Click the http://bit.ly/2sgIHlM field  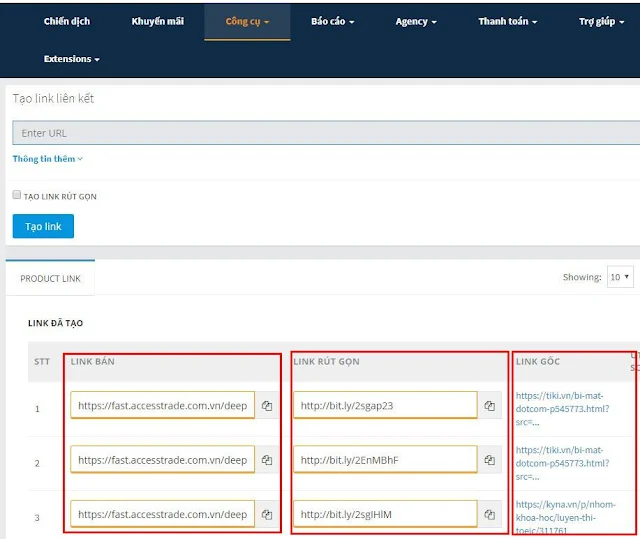tap(385, 514)
